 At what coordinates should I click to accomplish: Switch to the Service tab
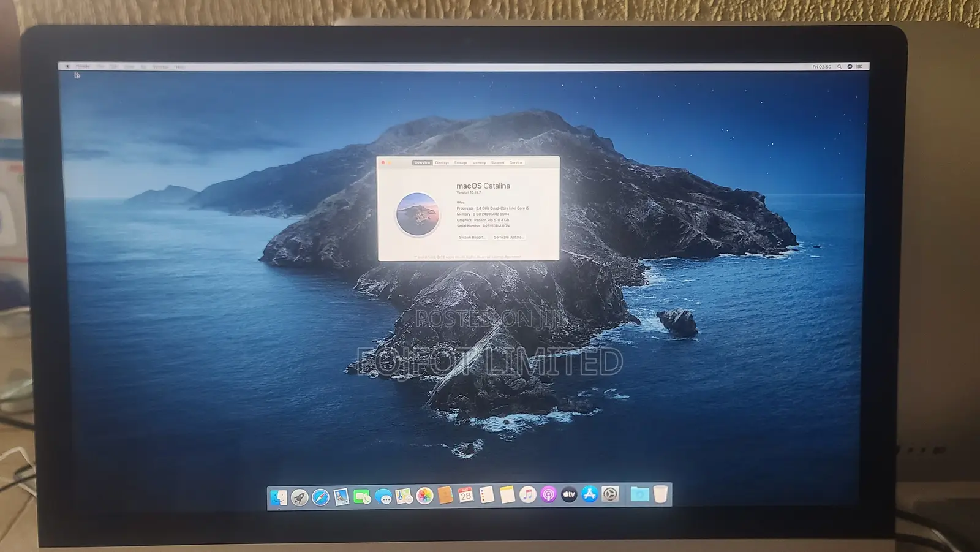tap(516, 163)
